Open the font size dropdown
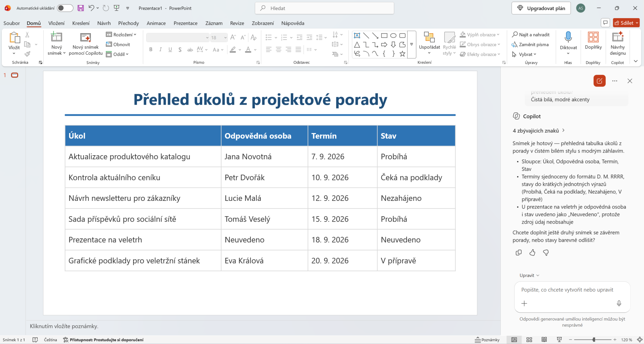 225,38
